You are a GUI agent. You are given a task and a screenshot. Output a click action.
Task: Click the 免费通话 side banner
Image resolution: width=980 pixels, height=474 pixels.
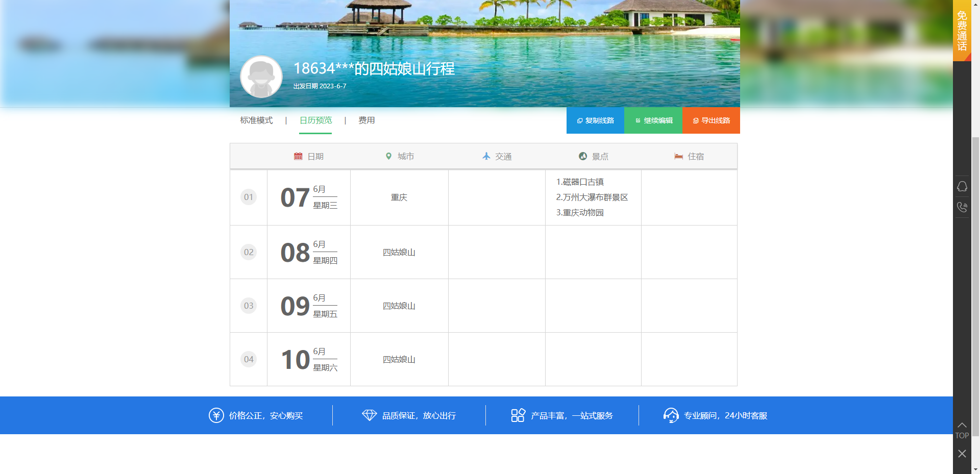point(962,31)
